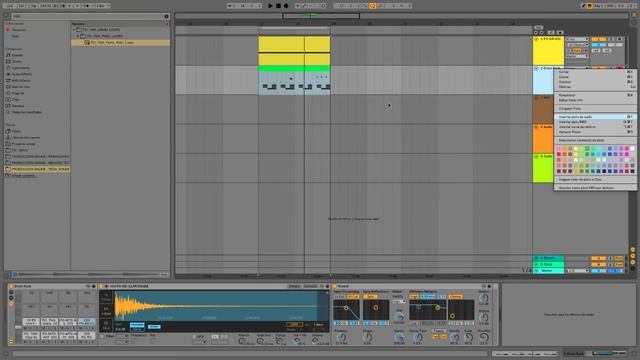Choose Cortar in the track context menu
This screenshot has width=640, height=360.
point(595,72)
